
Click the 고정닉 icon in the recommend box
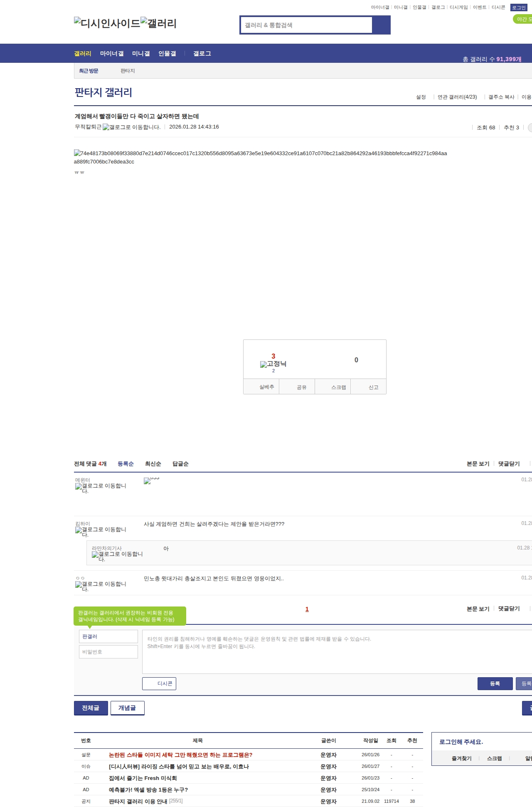click(273, 364)
